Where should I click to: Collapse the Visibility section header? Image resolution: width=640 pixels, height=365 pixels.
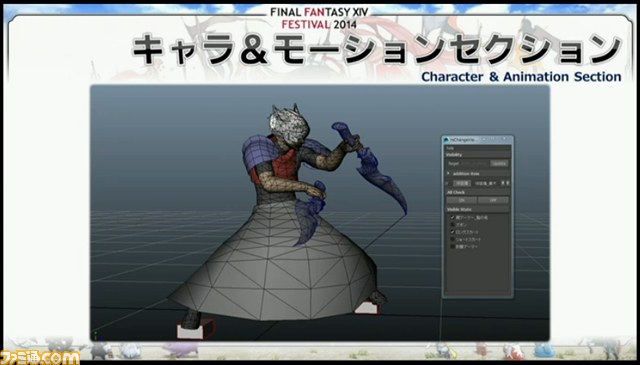click(478, 155)
